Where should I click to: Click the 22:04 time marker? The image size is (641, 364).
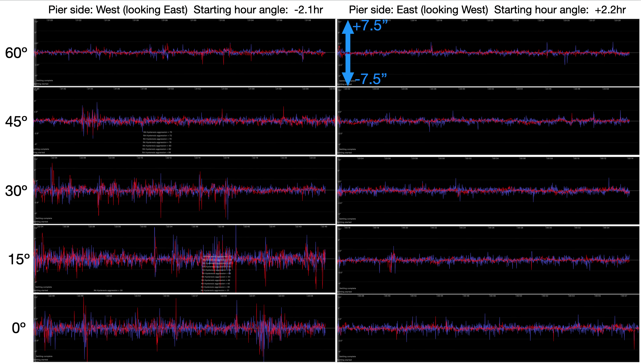(x=54, y=158)
